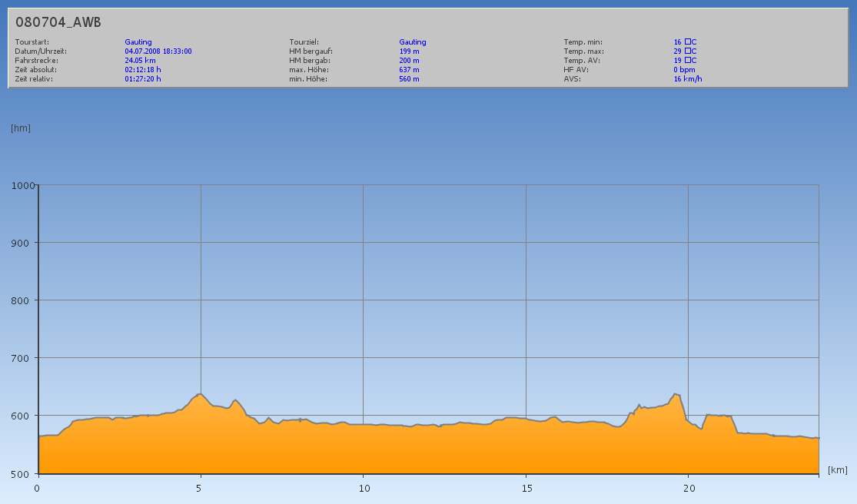Viewport: 857px width, 504px height.
Task: Click the 15 tick on the km axis
Action: (526, 489)
